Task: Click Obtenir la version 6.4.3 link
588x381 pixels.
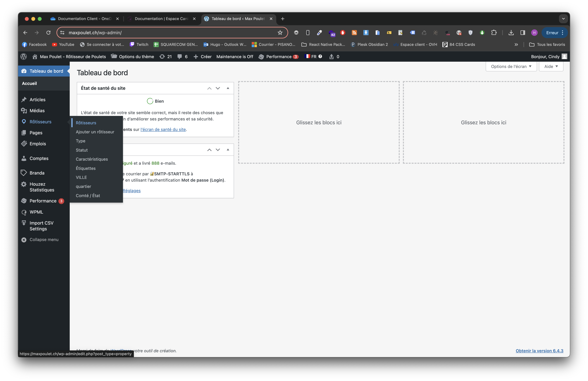Action: pyautogui.click(x=539, y=351)
